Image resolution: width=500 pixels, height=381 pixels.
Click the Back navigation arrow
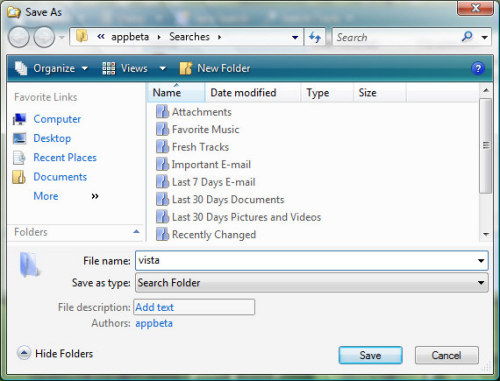pyautogui.click(x=19, y=37)
